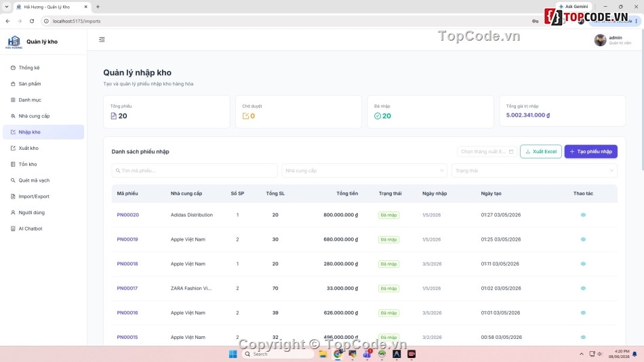
Task: Click the browser back arrow
Action: pos(8,21)
